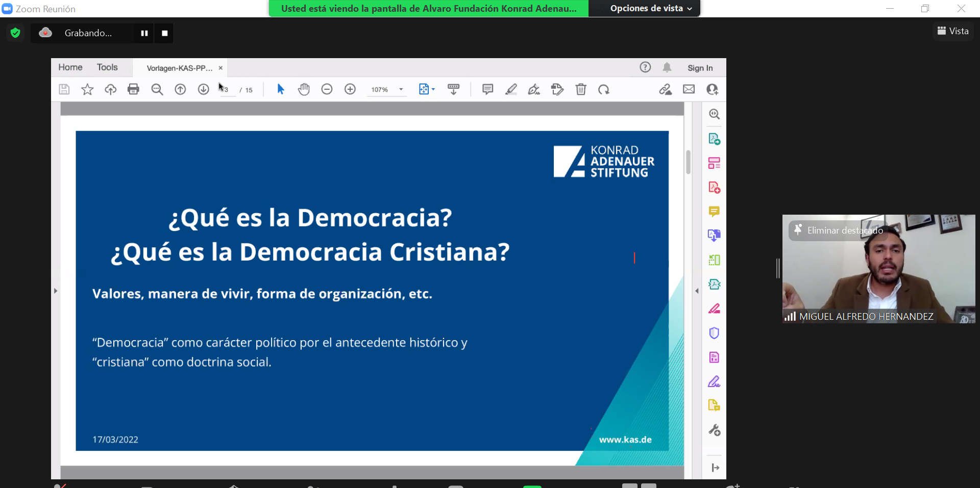Viewport: 980px width, 488px height.
Task: Expand the left navigation pane arrow
Action: click(56, 291)
